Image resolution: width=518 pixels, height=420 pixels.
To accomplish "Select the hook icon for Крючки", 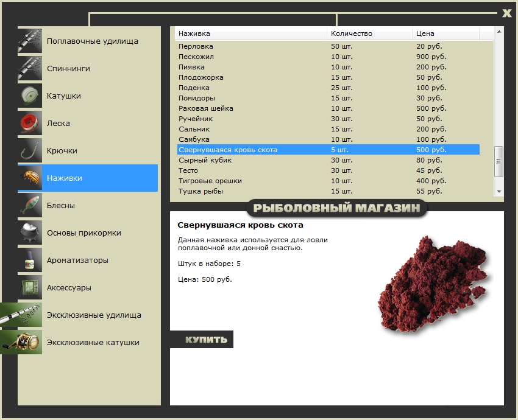I will (30, 151).
